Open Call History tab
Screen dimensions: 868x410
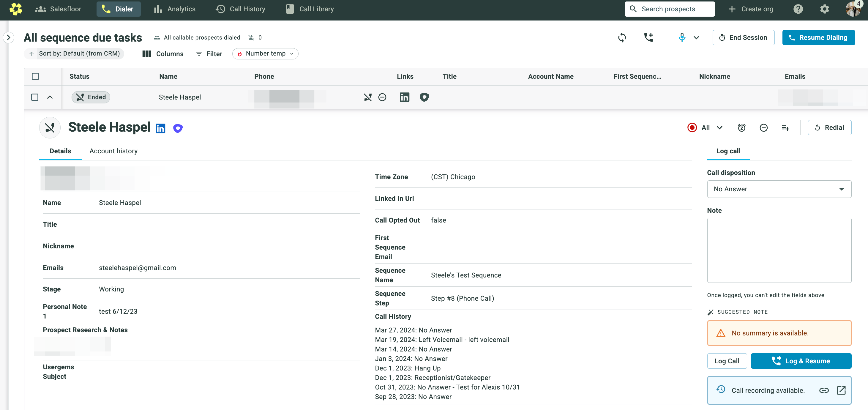[x=240, y=9]
